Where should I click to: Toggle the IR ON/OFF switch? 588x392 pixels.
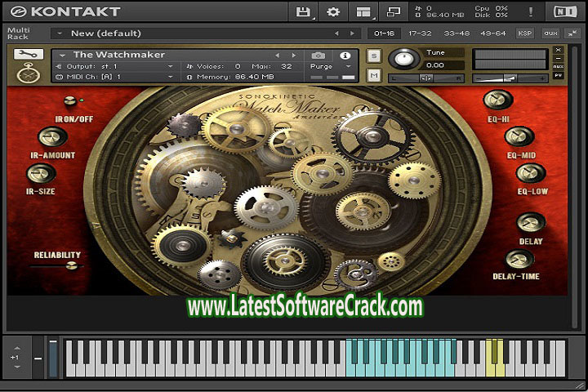click(69, 100)
